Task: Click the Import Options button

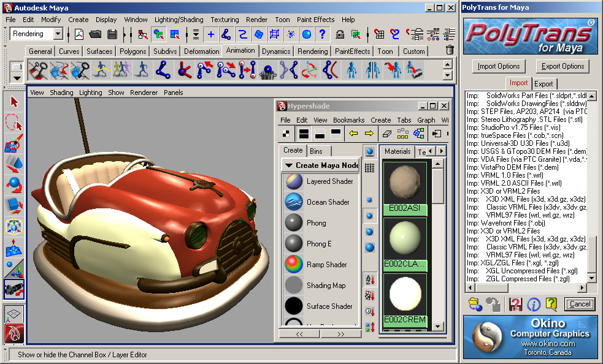Action: click(x=499, y=66)
